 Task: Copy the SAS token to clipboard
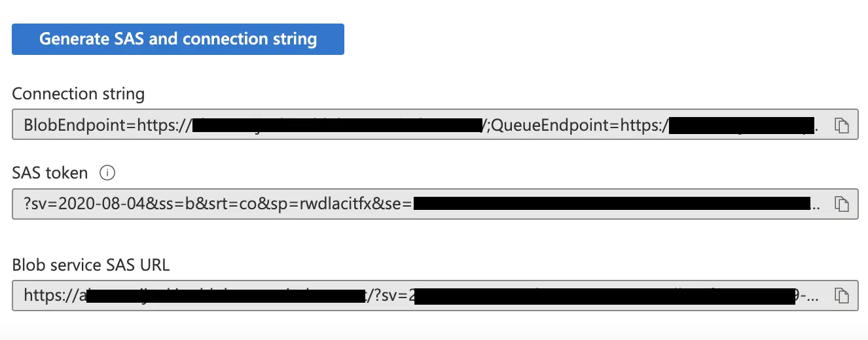(841, 204)
